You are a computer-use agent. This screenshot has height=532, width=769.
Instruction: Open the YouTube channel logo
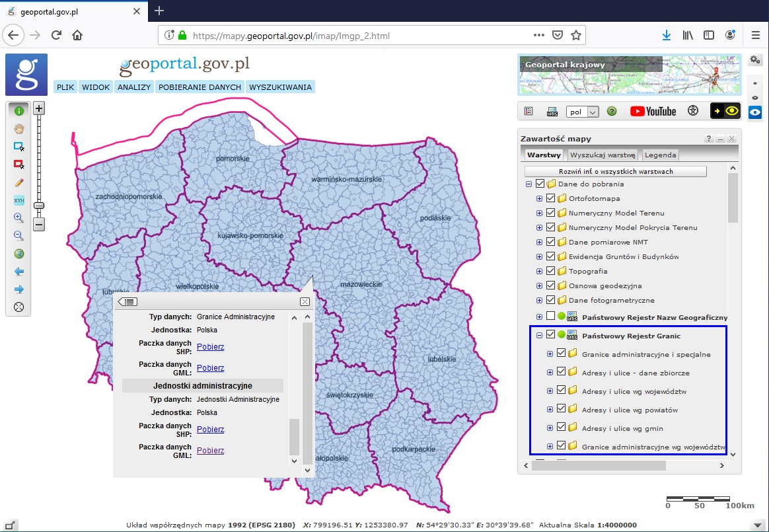[653, 112]
